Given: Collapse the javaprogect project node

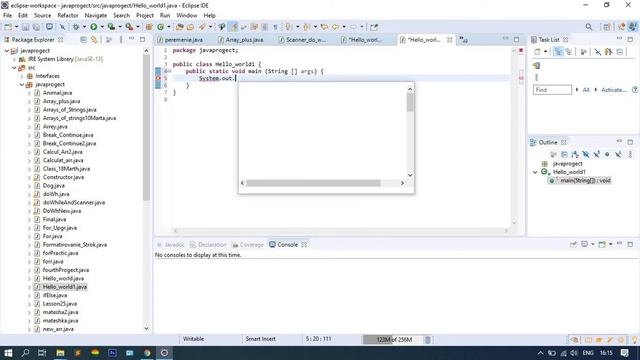Looking at the screenshot, I should click(7, 51).
